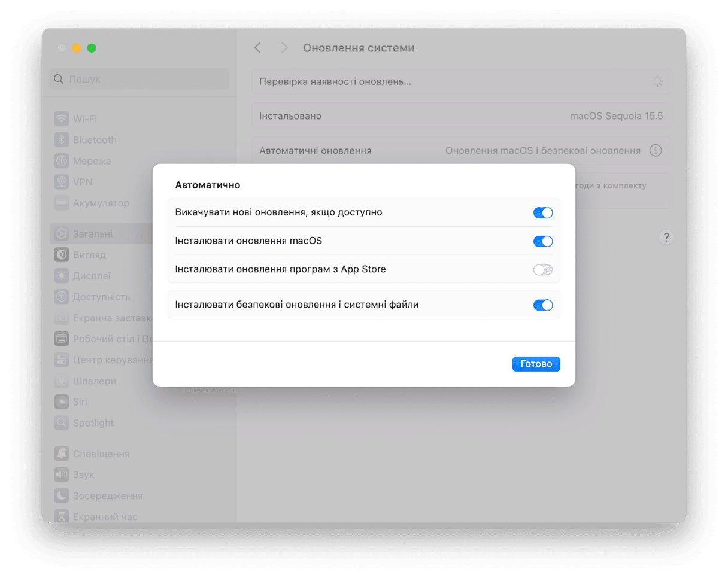Click the Сповіщення bell icon
Screen dimensions: 728x578
pos(62,454)
